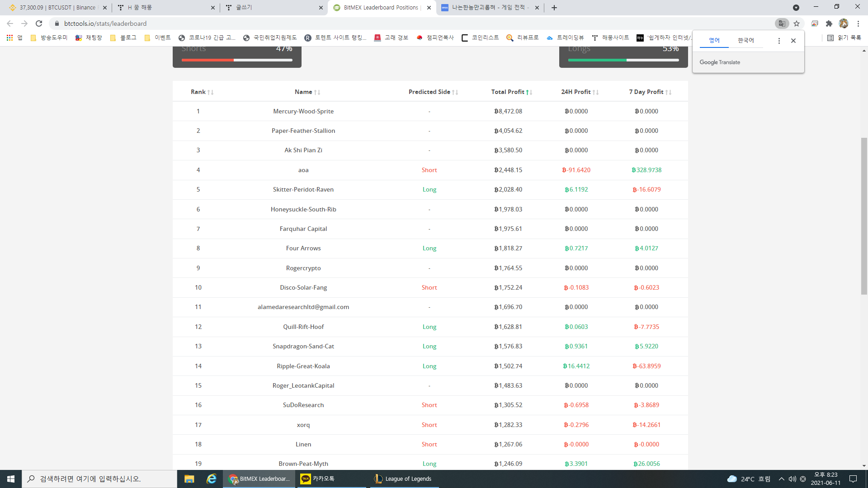Switch to the 나는한놈만괴롭혀 game record tab

click(490, 8)
